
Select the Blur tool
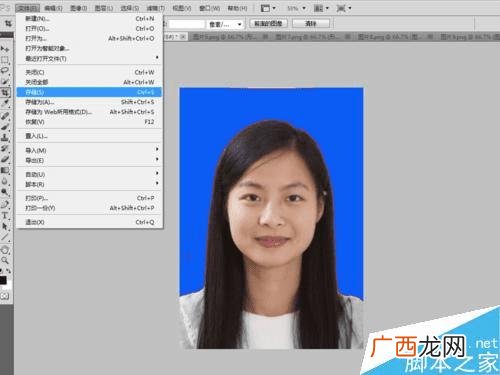tap(5, 181)
